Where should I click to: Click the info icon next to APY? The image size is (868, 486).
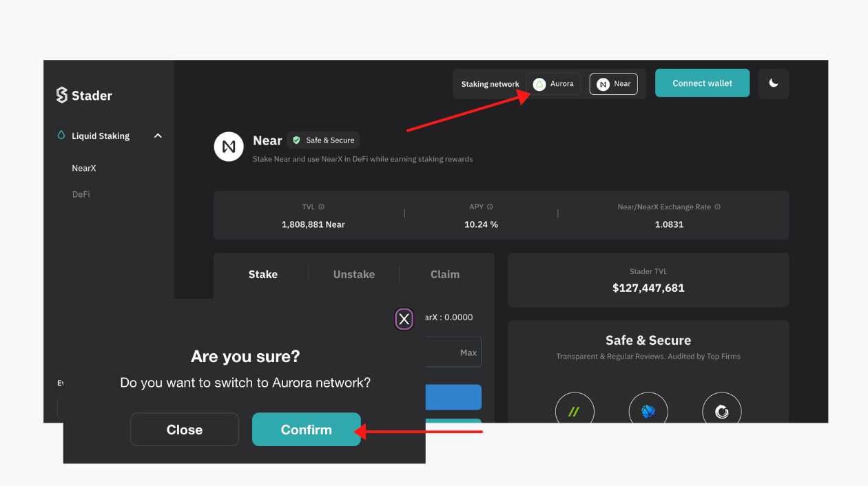point(490,207)
